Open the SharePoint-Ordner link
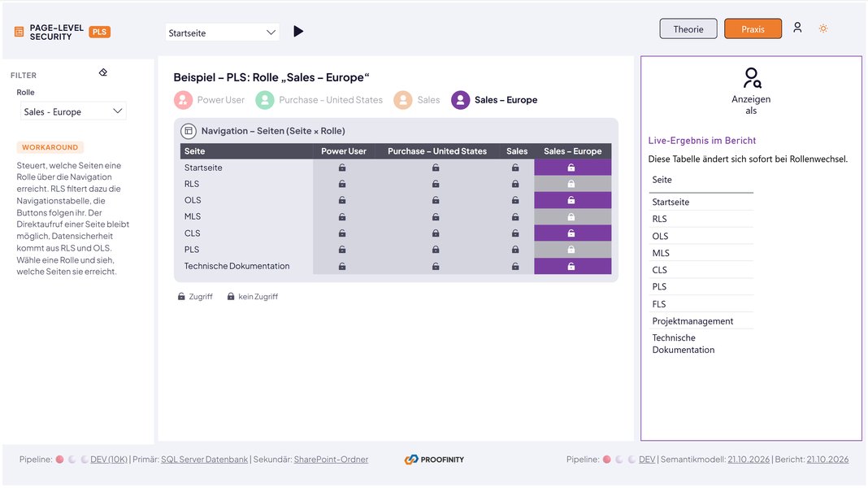 pyautogui.click(x=331, y=460)
